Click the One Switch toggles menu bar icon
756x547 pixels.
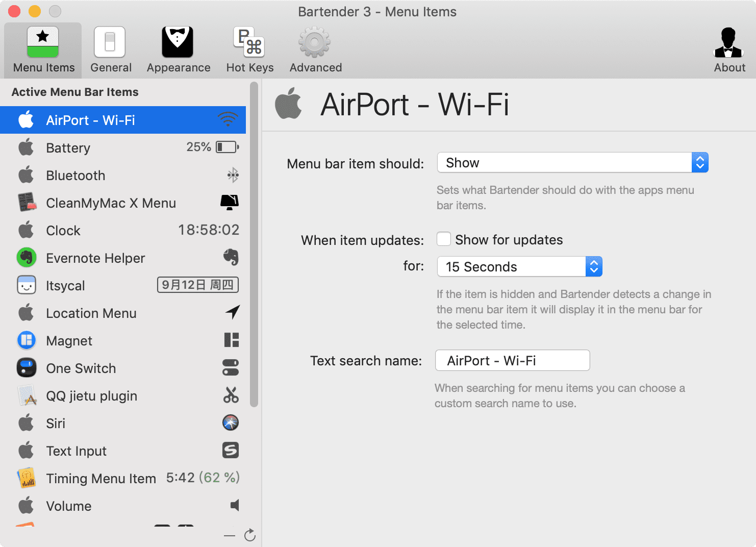231,367
